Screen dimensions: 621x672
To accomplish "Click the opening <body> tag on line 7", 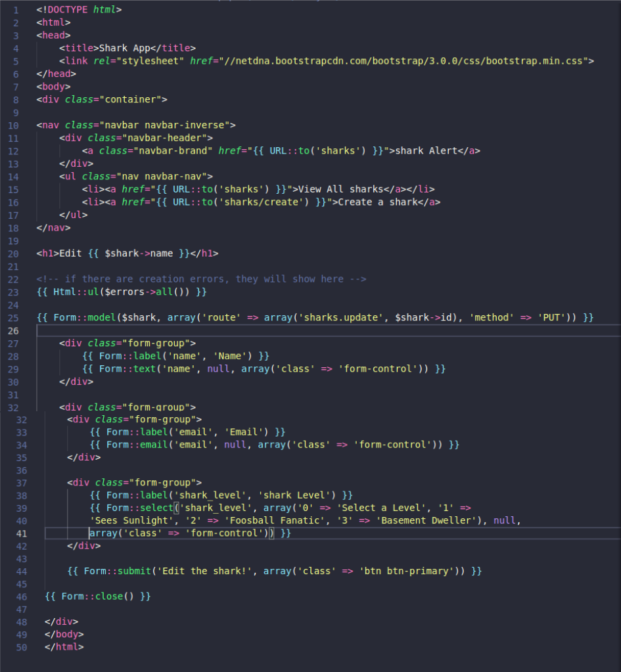I will pyautogui.click(x=53, y=87).
